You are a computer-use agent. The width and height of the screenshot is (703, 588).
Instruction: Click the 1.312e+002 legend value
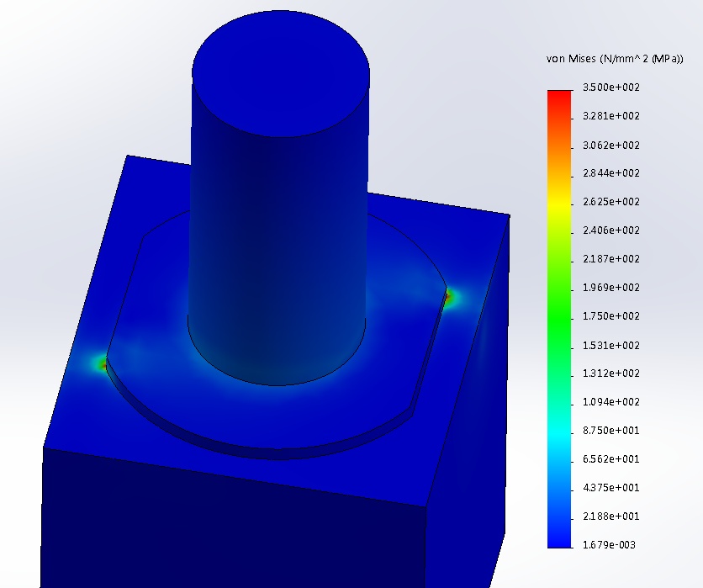[611, 373]
